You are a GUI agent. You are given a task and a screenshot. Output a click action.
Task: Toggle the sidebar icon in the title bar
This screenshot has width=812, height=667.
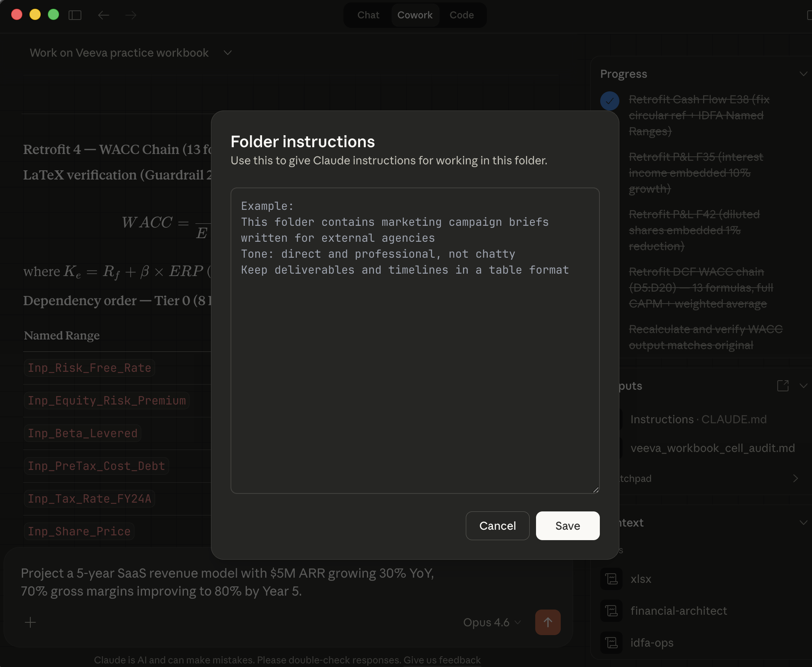pyautogui.click(x=75, y=15)
